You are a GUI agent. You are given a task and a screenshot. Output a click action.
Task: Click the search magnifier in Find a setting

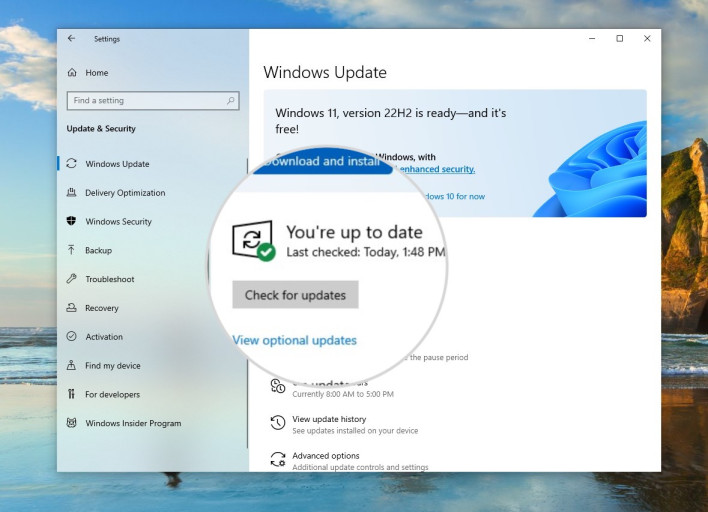(x=231, y=100)
